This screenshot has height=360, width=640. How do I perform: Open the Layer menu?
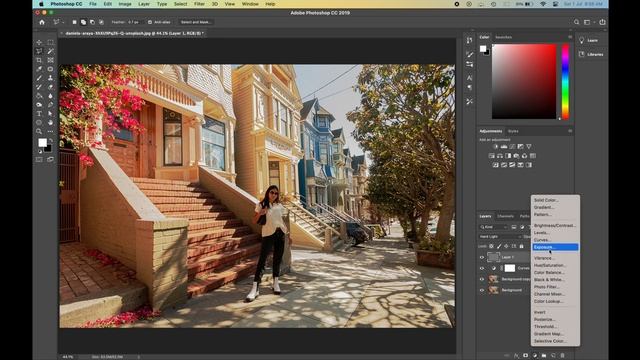[x=144, y=4]
